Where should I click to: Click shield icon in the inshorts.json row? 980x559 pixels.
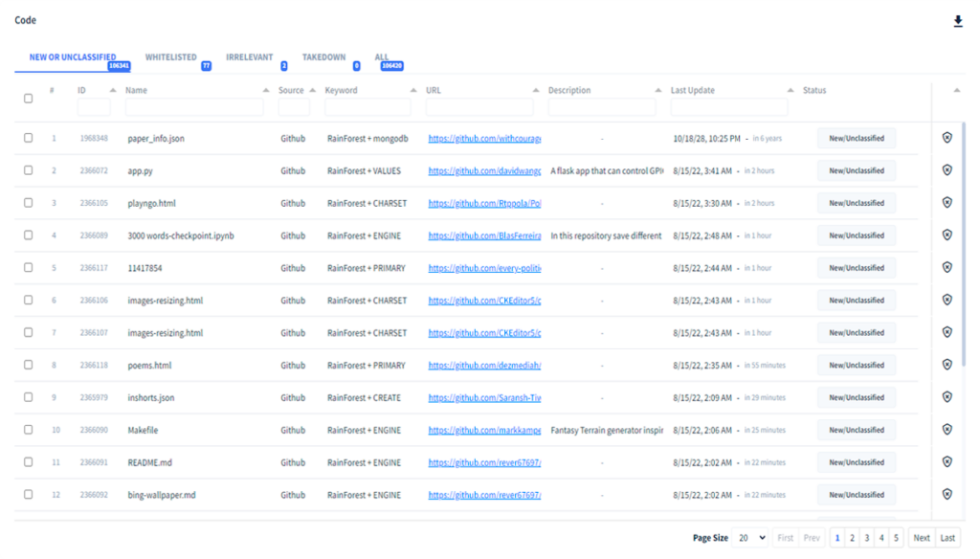pos(947,397)
